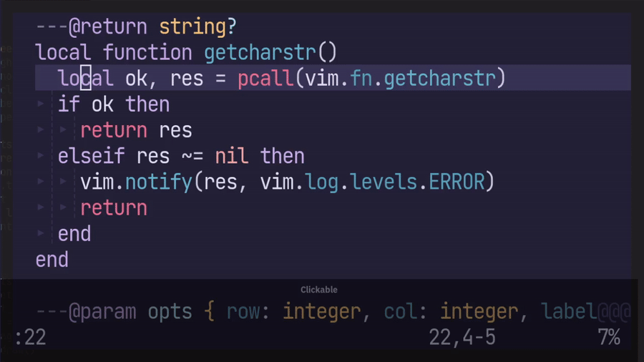Viewport: 644px width, 362px height.
Task: Click the 'nil' keyword in the elseif condition
Action: tap(231, 156)
